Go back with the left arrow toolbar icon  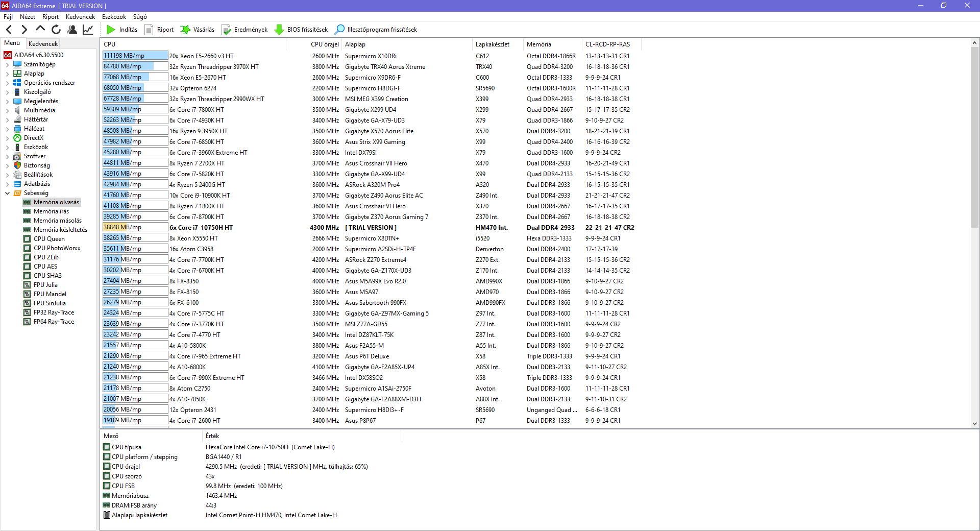[9, 30]
